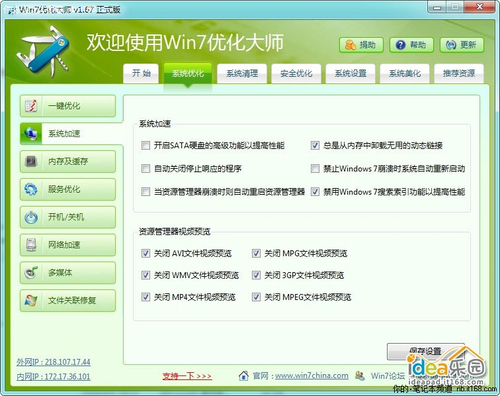500x396 pixels.
Task: Click the Swiss army knife logo
Action: coord(43,52)
